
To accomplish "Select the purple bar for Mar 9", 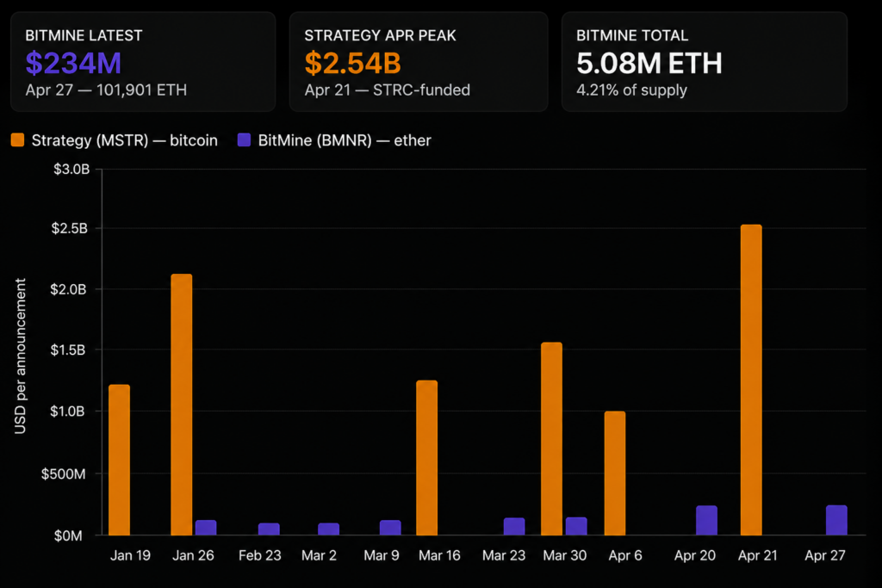I will (x=390, y=527).
